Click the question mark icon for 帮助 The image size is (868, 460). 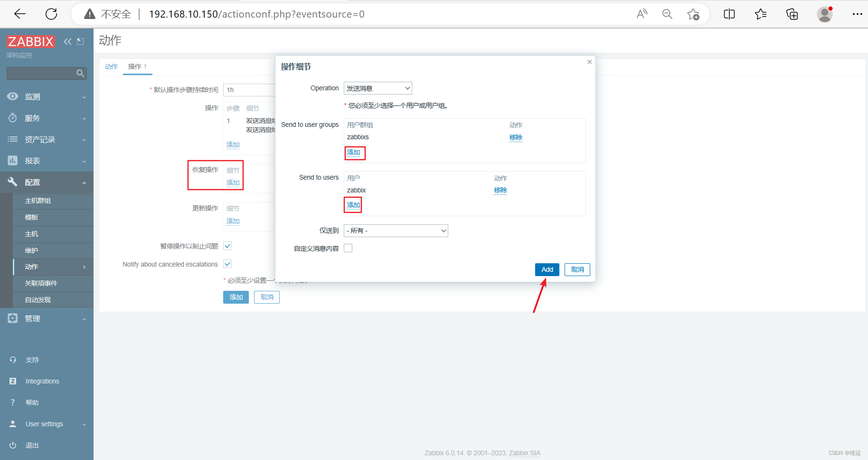(13, 402)
